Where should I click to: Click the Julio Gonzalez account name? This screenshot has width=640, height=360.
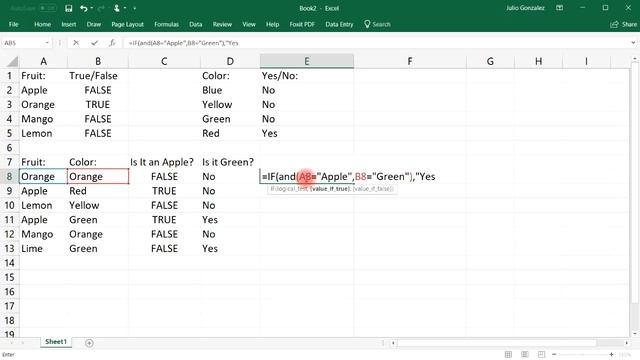(x=525, y=8)
